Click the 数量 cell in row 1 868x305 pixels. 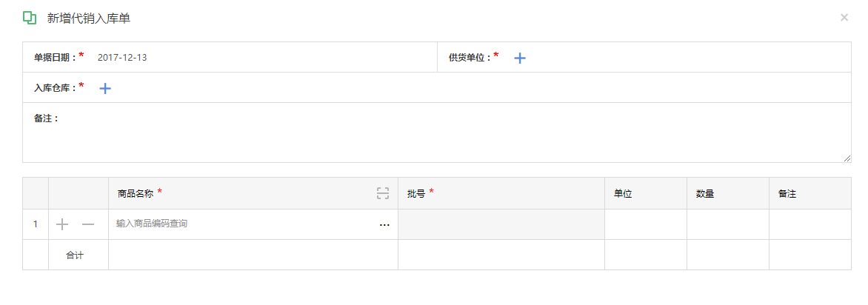[x=728, y=224]
